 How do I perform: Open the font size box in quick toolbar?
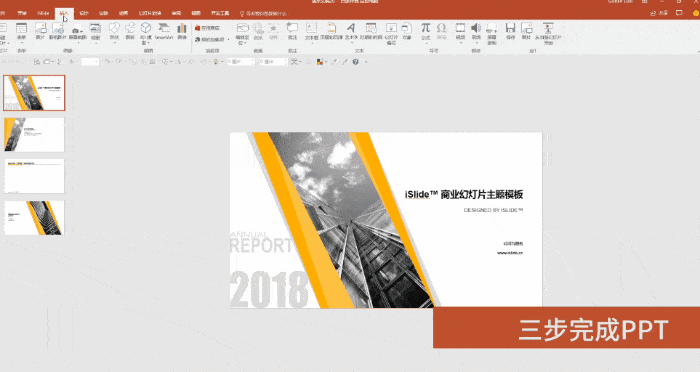click(x=89, y=62)
